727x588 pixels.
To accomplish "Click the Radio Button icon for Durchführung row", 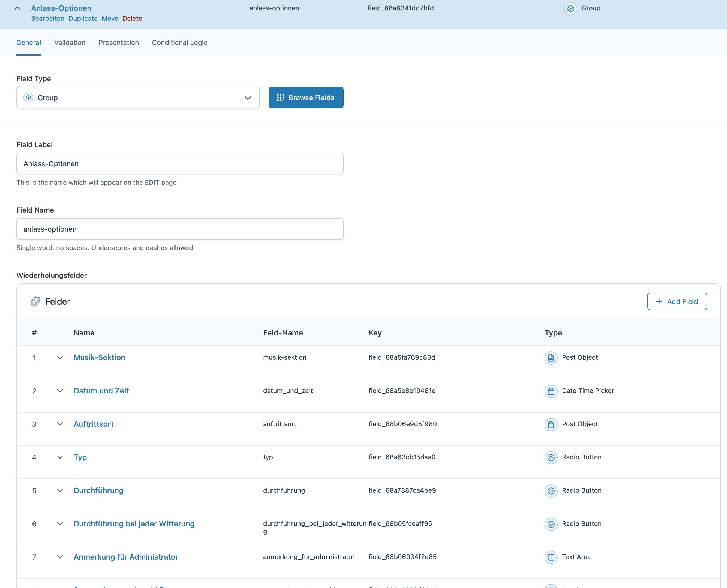I will coord(551,491).
